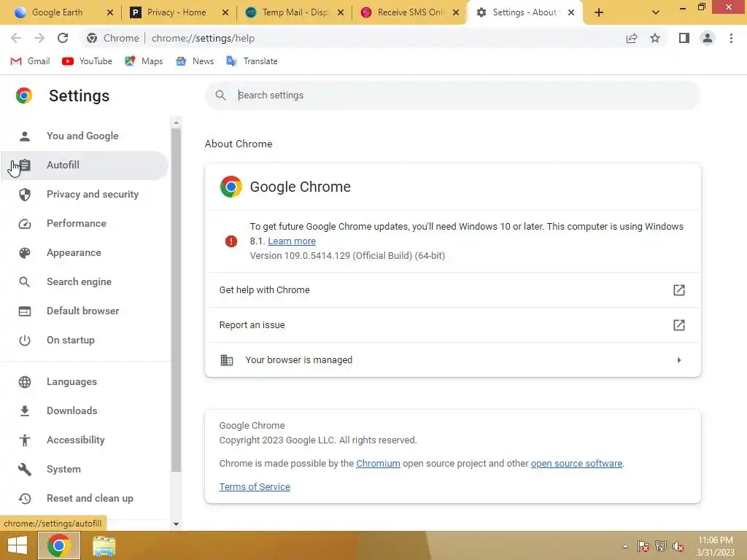Click the browser back arrow
Screen dimensions: 747x560
(x=16, y=38)
